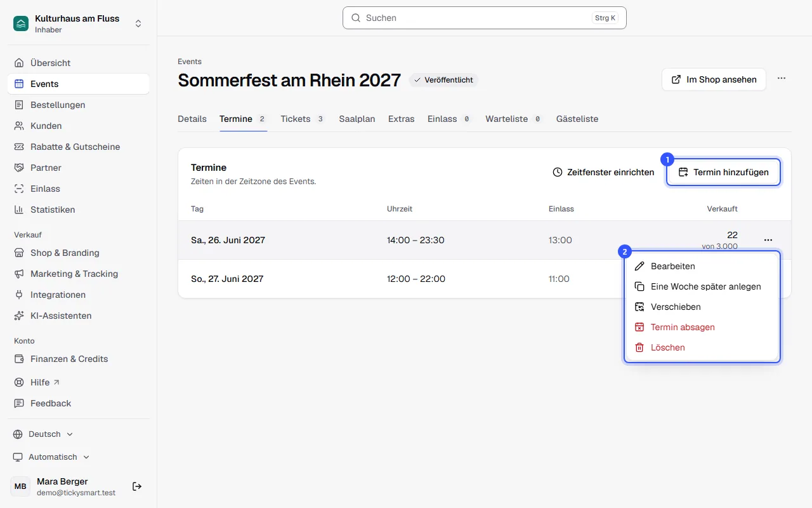The height and width of the screenshot is (508, 812).
Task: Open Integrationen page
Action: click(x=78, y=295)
